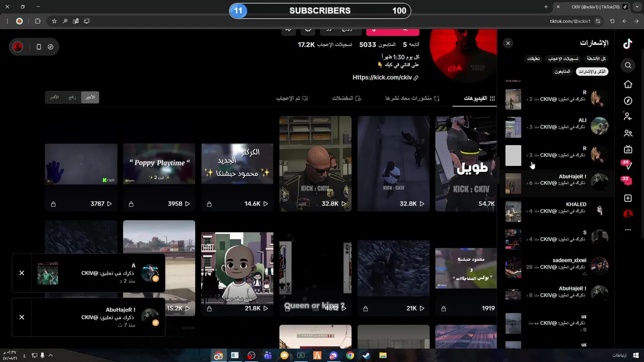Screen dimensions: 644x362
Task: Open File Explorer from the taskbar
Action: pyautogui.click(x=383, y=355)
